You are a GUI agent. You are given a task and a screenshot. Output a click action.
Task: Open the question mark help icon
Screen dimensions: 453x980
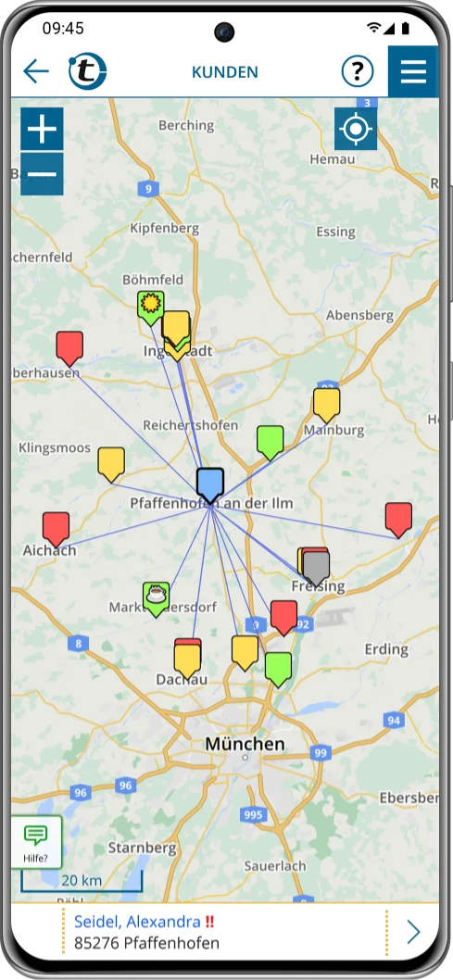tap(358, 71)
